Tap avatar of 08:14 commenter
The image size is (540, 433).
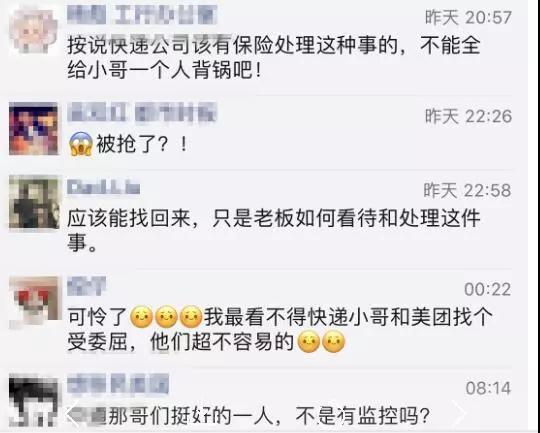pos(34,402)
